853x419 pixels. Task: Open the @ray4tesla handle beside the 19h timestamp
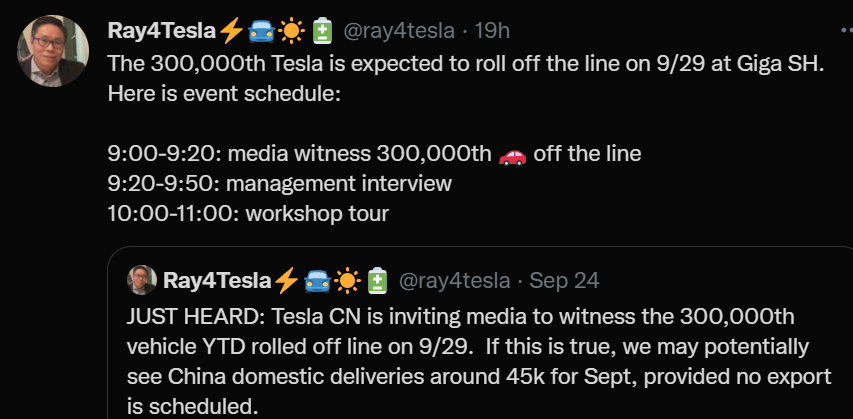tap(401, 31)
